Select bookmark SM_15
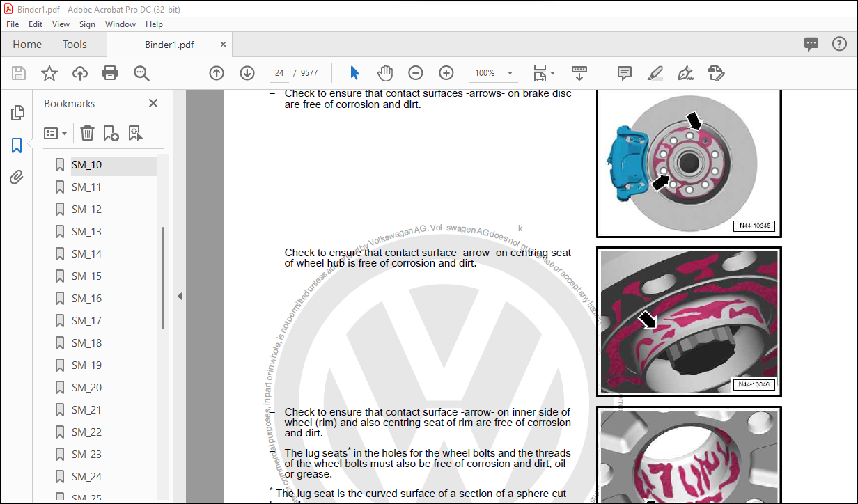This screenshot has height=504, width=858. 86,276
